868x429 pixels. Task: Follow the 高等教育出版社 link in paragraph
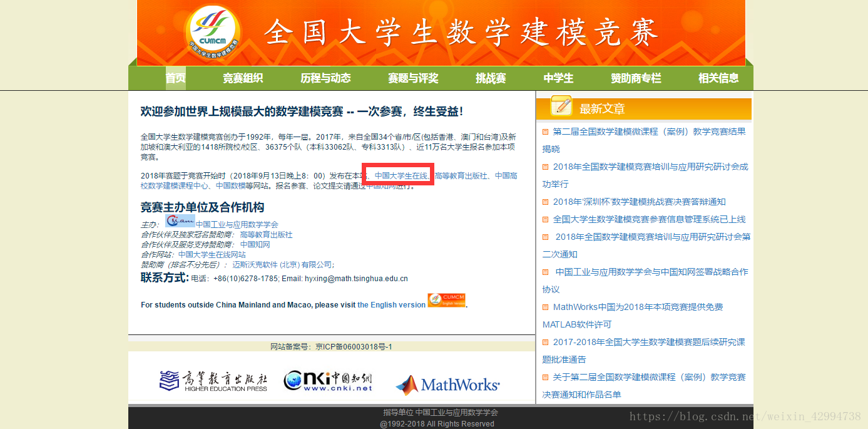coord(461,176)
